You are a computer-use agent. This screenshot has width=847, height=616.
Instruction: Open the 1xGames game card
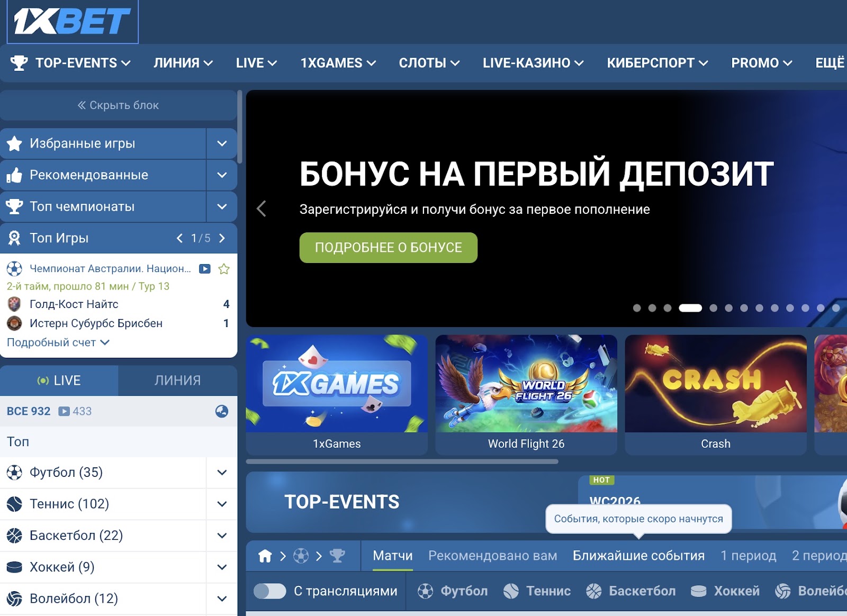337,395
